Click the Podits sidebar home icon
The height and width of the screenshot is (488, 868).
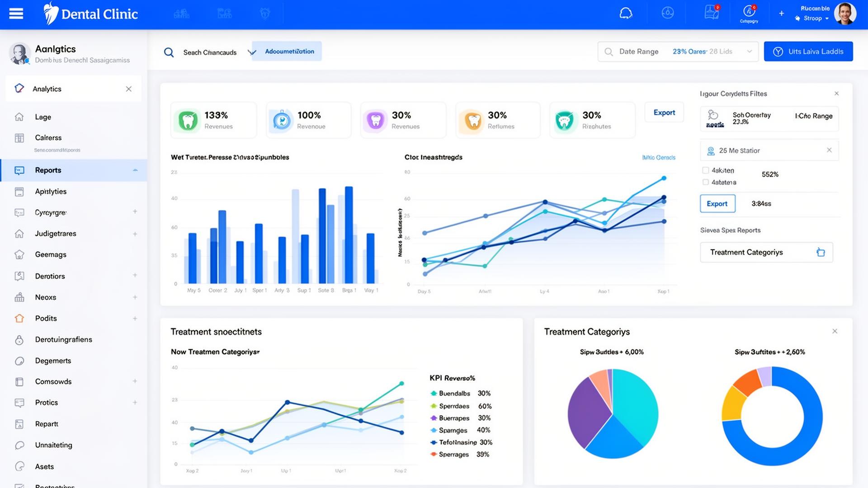click(19, 319)
